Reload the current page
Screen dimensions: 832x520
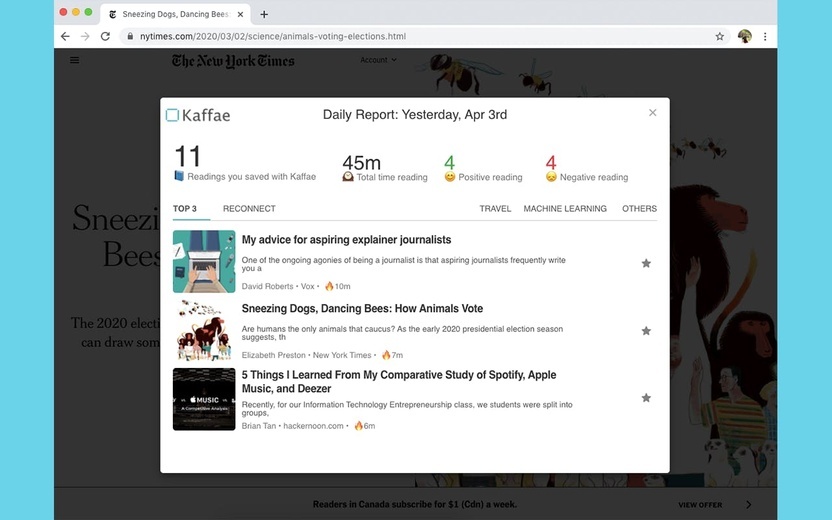[105, 37]
